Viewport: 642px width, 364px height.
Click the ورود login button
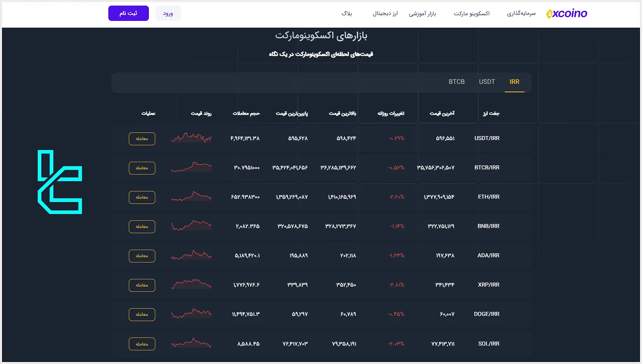tap(168, 13)
